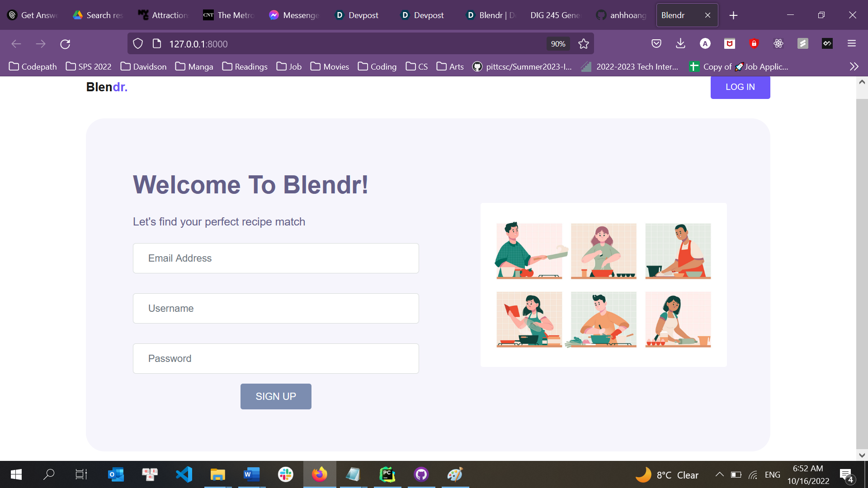This screenshot has width=868, height=488.
Task: Open the Firefox downloads panel
Action: [680, 43]
